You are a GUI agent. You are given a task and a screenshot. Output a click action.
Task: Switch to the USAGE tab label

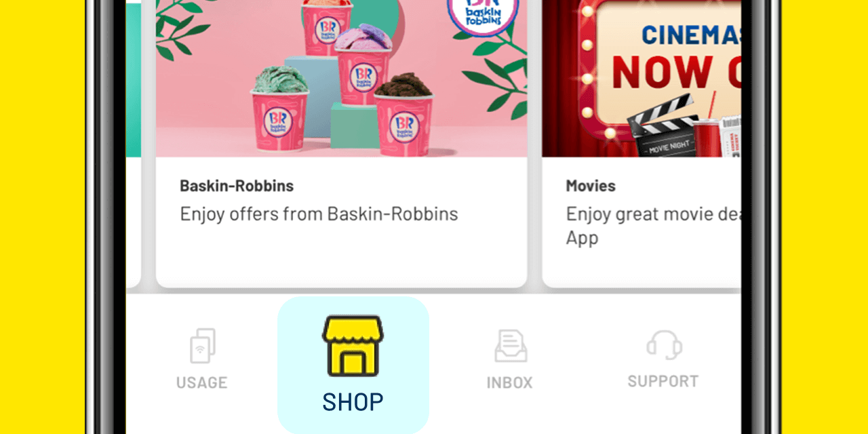(x=202, y=382)
